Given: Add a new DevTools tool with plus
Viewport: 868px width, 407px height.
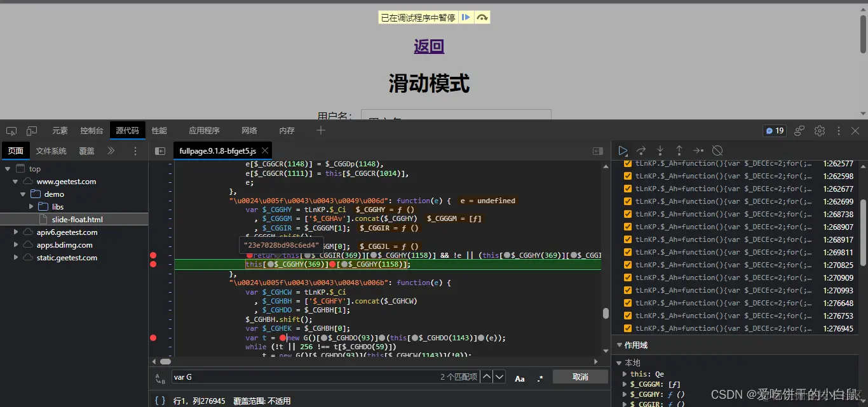Looking at the screenshot, I should point(321,130).
